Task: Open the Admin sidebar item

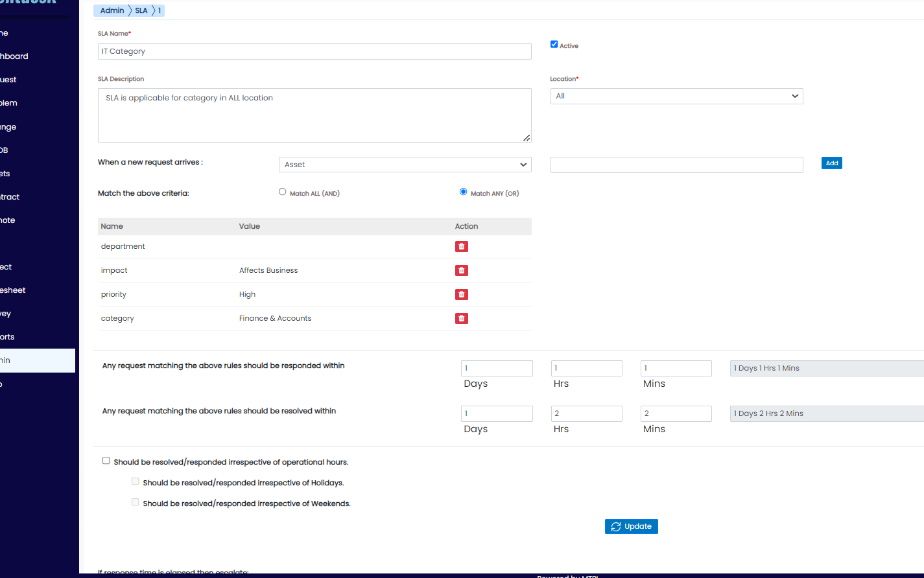Action: pyautogui.click(x=38, y=360)
